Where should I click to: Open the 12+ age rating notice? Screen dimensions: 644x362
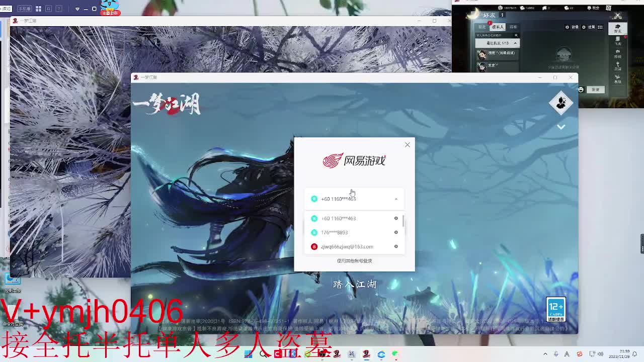(x=556, y=310)
